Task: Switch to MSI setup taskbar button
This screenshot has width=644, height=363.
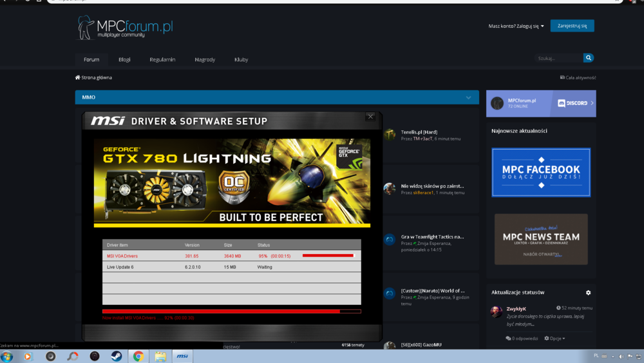Action: pos(182,357)
